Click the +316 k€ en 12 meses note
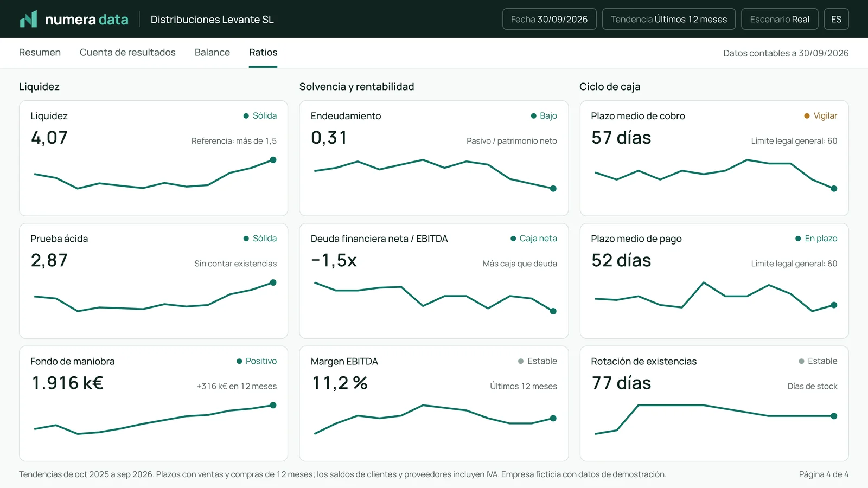This screenshot has width=868, height=488. tap(237, 386)
